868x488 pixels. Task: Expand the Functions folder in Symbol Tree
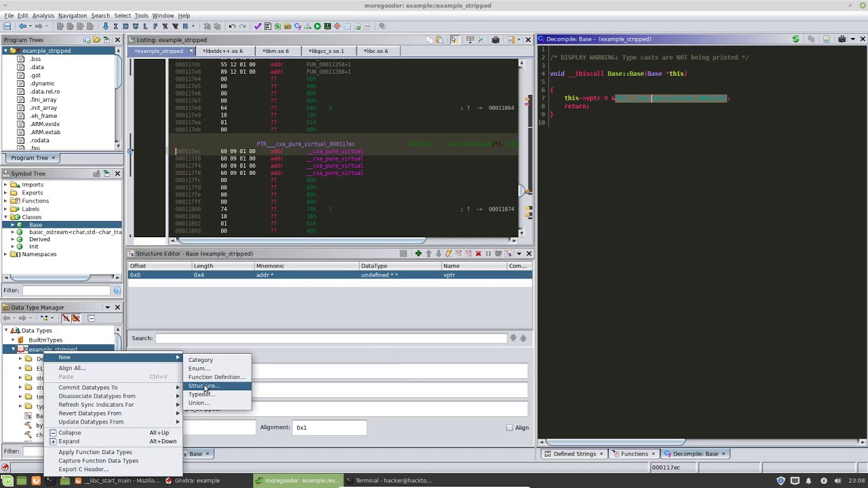[6, 201]
